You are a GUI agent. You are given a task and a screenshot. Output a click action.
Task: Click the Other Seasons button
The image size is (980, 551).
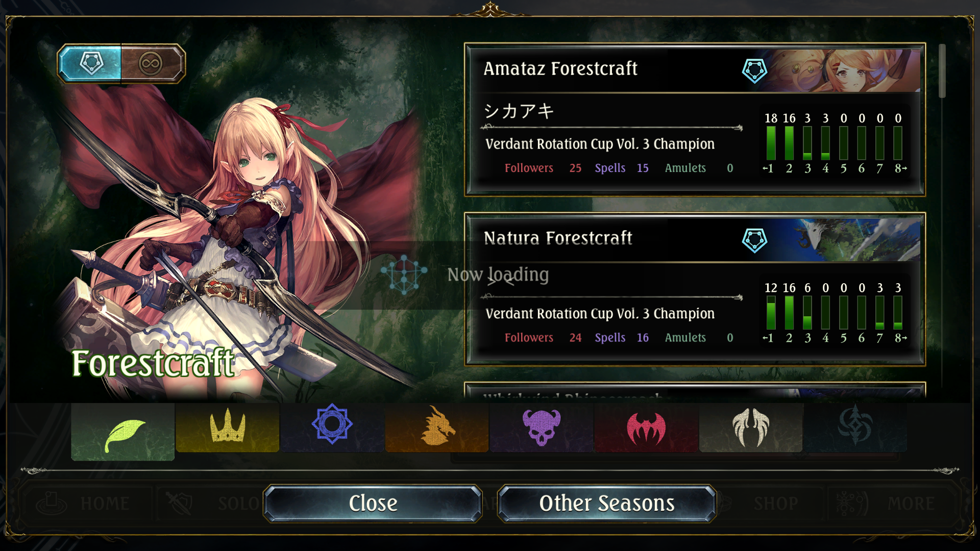[x=607, y=504]
